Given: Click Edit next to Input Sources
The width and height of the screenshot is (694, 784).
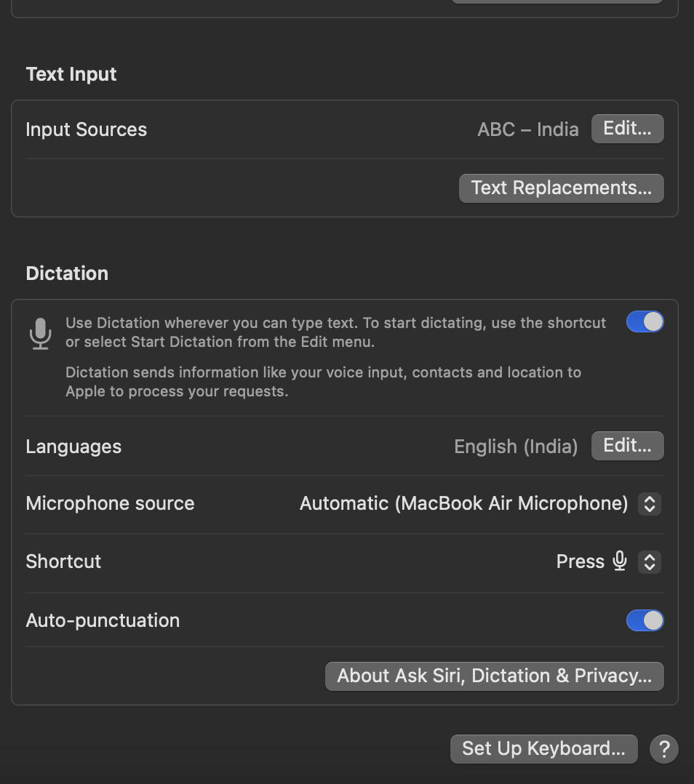Looking at the screenshot, I should 627,129.
